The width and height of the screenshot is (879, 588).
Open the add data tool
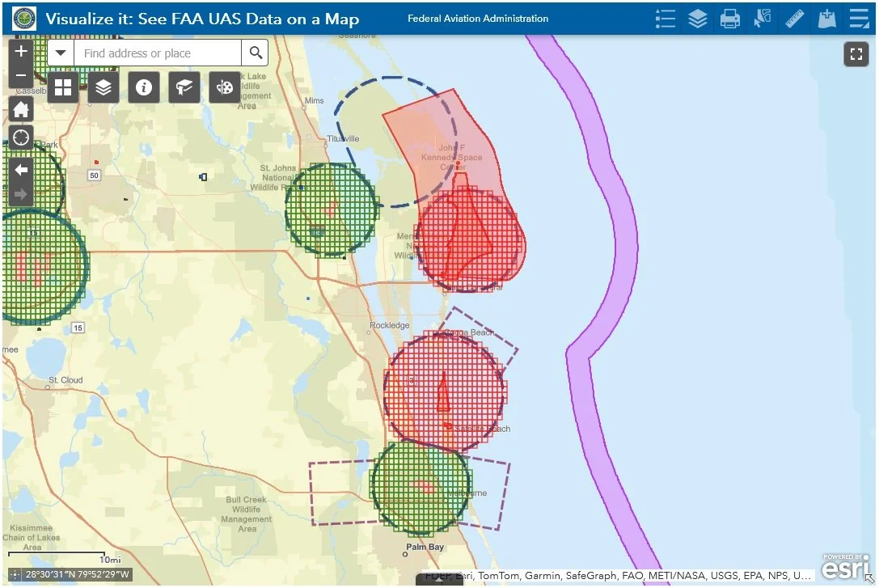tap(826, 18)
